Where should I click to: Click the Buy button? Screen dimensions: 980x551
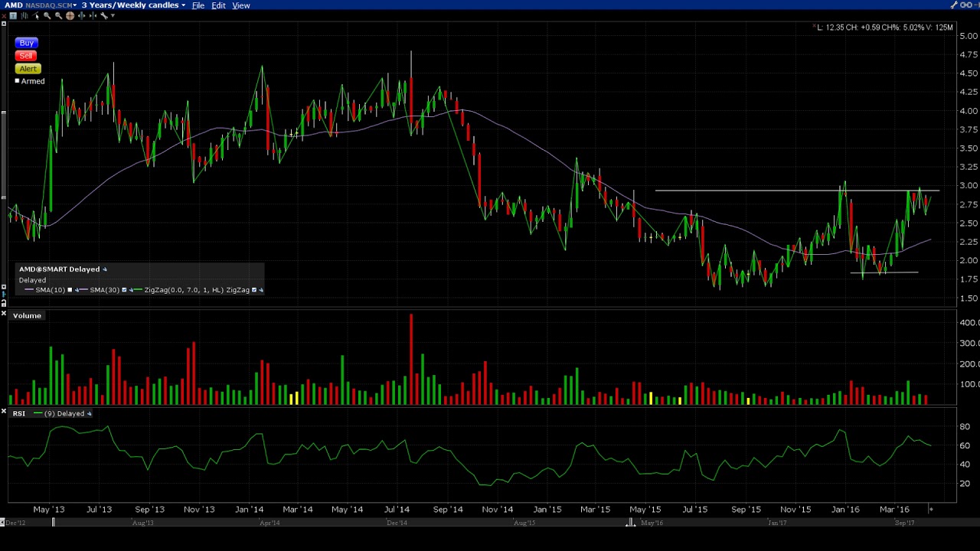[27, 43]
